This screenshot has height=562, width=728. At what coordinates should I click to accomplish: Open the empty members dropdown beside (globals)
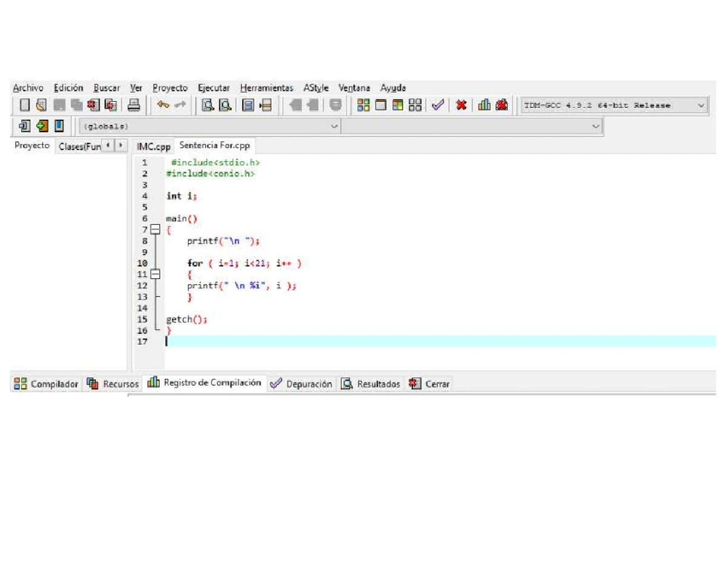pos(472,126)
